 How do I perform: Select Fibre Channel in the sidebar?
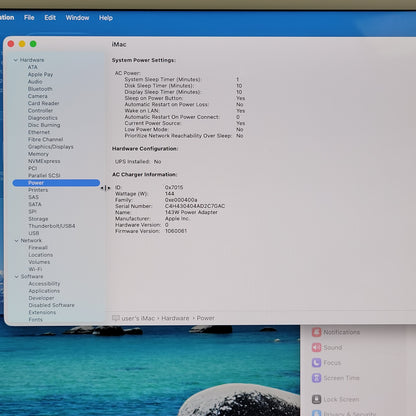click(x=45, y=139)
